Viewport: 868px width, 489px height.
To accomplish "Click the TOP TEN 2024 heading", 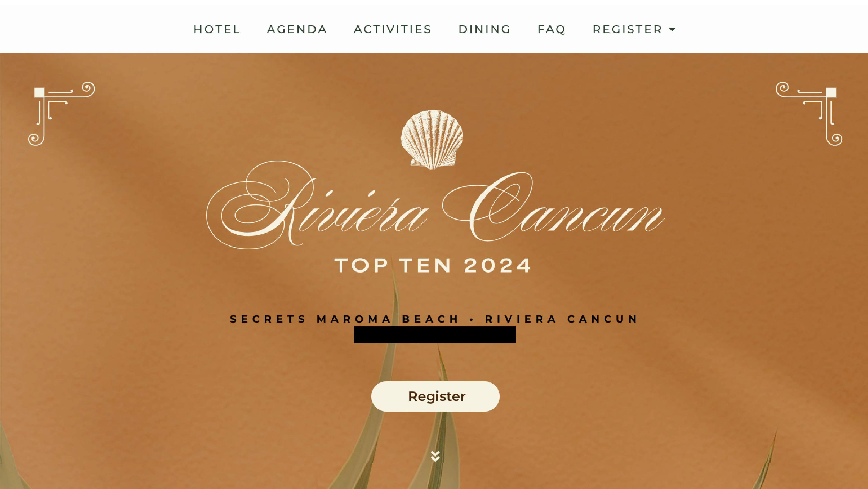I will tap(433, 265).
